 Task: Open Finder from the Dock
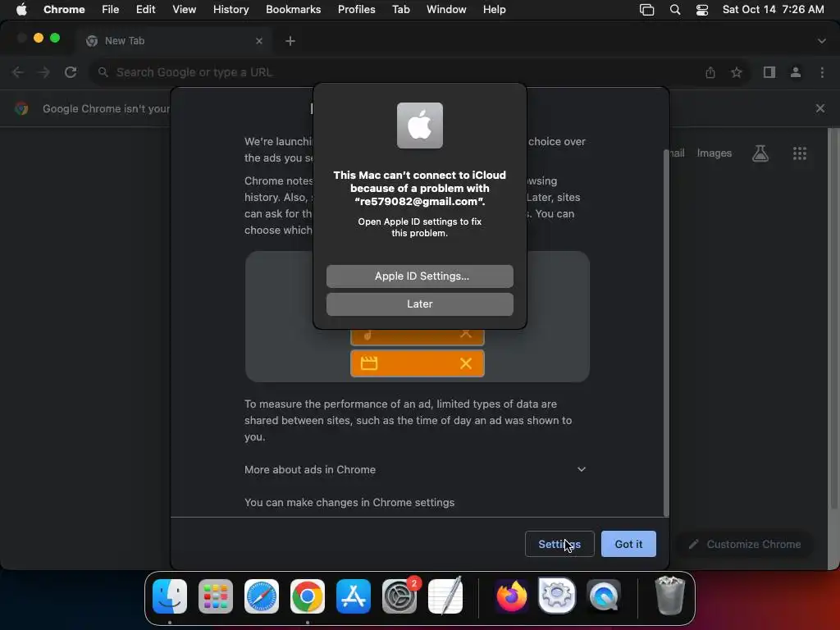(x=170, y=596)
